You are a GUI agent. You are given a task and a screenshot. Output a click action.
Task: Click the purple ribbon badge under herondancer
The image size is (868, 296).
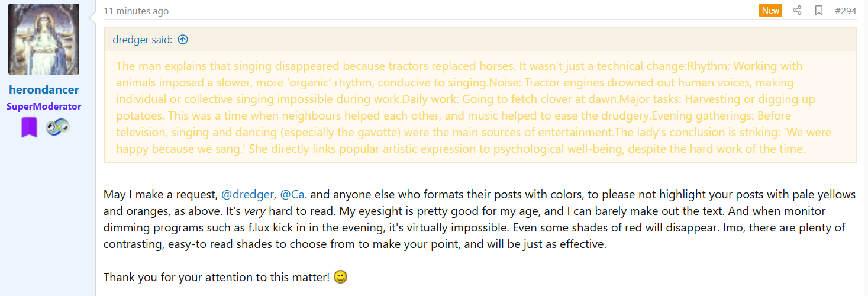pyautogui.click(x=29, y=127)
